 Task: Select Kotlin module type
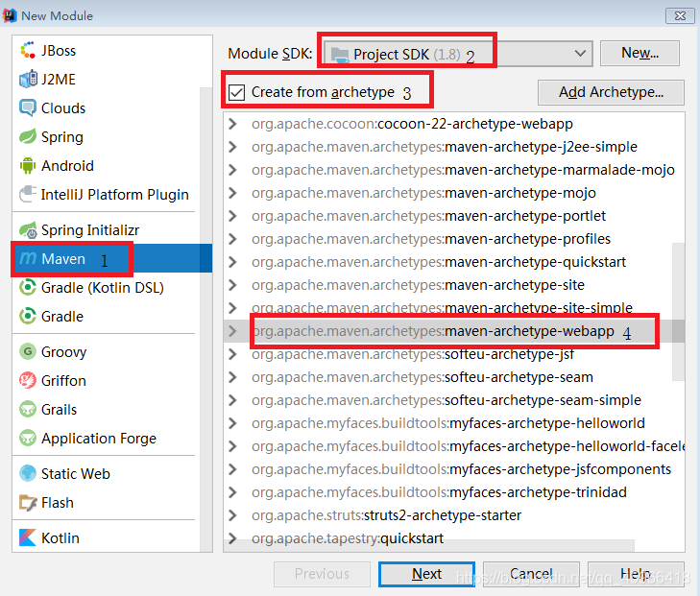coord(107,537)
